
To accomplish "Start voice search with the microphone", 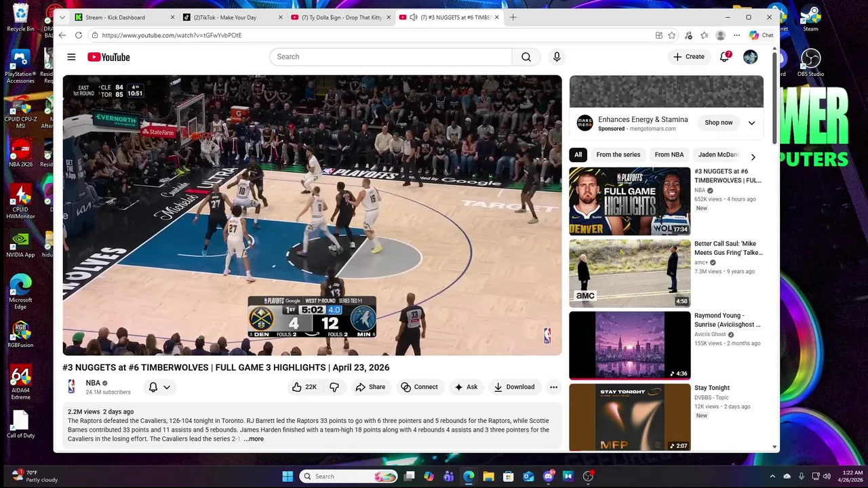I will 557,57.
